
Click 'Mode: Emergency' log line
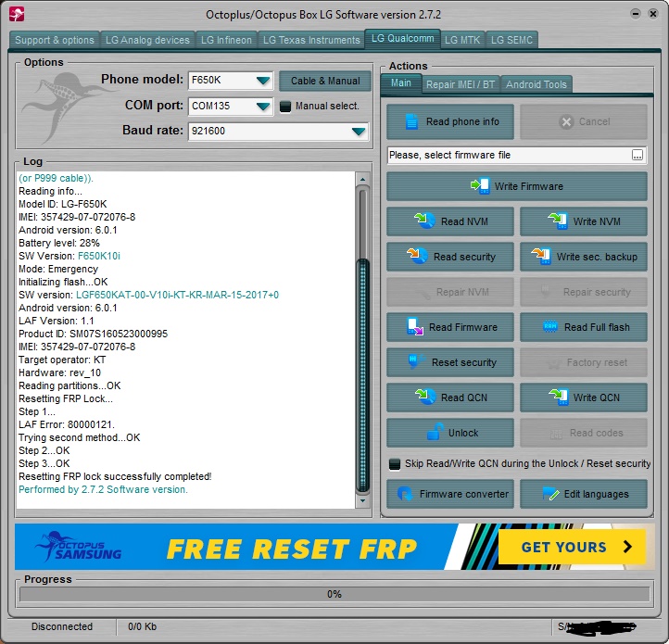click(x=58, y=269)
